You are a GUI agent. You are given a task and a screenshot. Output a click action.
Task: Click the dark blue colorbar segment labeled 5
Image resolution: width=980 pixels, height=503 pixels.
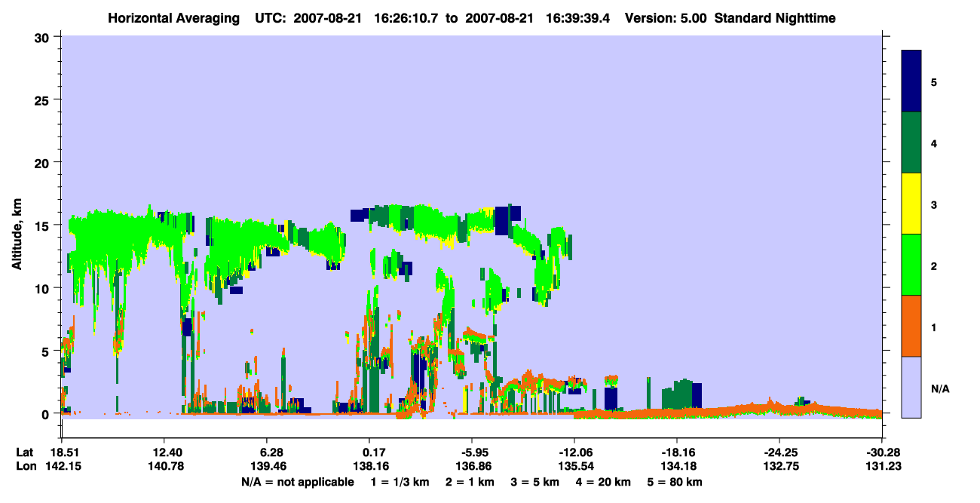point(911,81)
